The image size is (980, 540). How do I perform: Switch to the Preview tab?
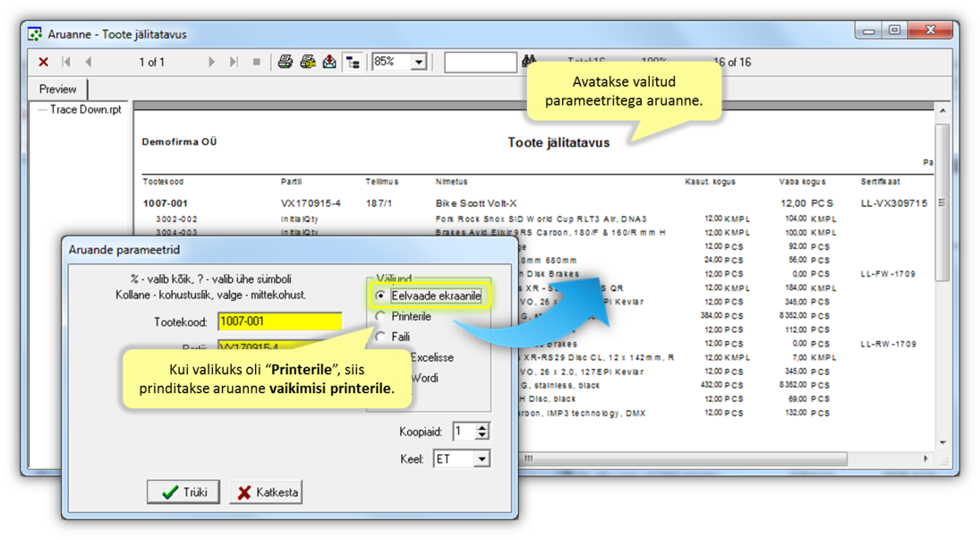[57, 89]
